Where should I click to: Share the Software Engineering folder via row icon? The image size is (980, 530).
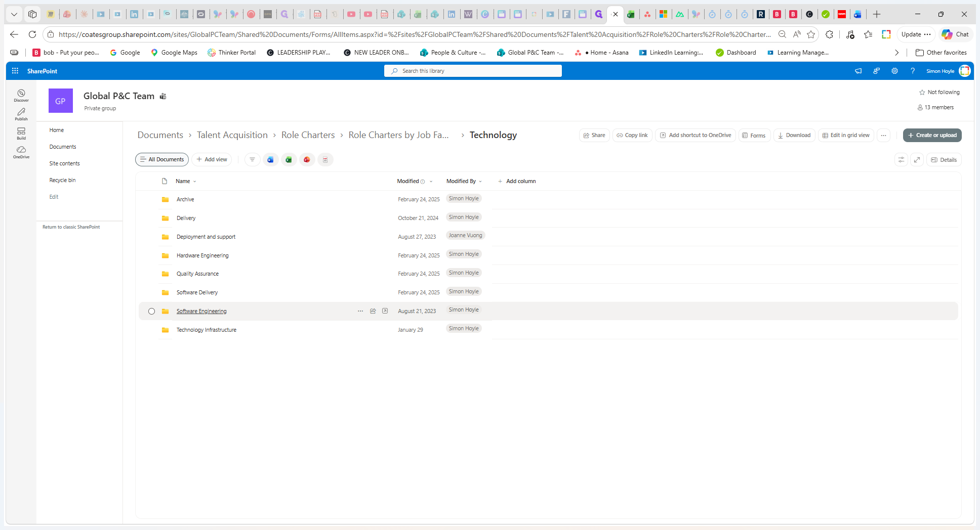tap(373, 311)
